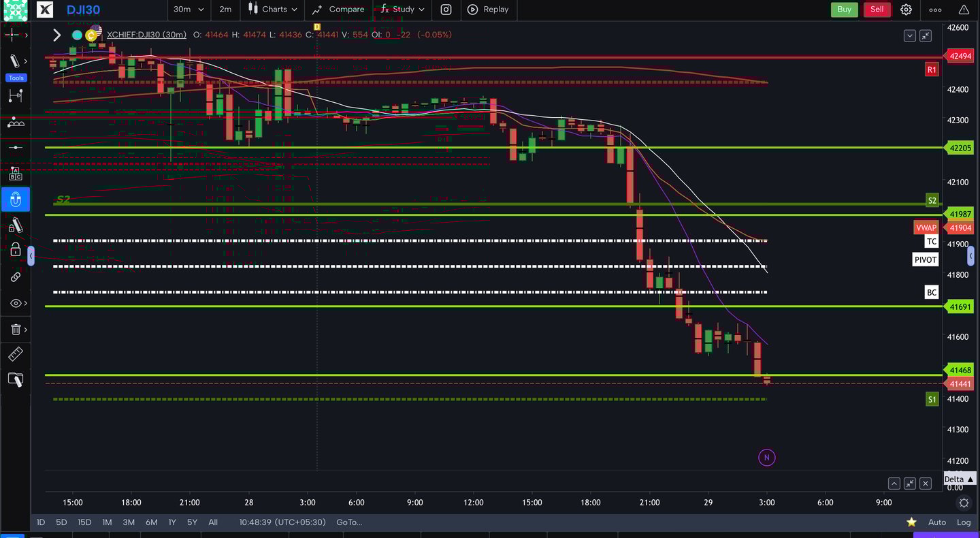The height and width of the screenshot is (538, 980).
Task: Expand the crosshair cursor options arrow
Action: (25, 35)
